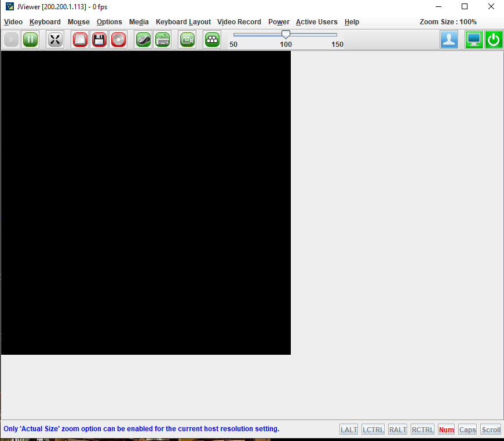
Task: Maximize the JViewer window
Action: (465, 6)
